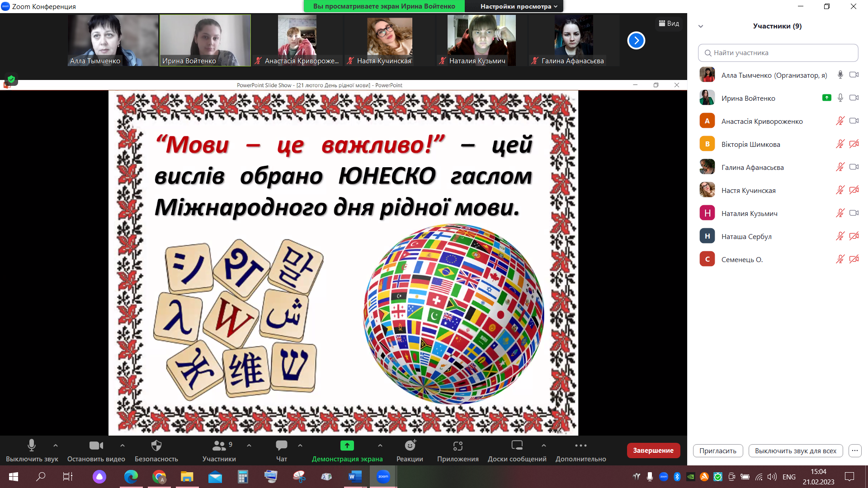The image size is (868, 488).
Task: Open the Reactions smiley icon
Action: click(410, 446)
